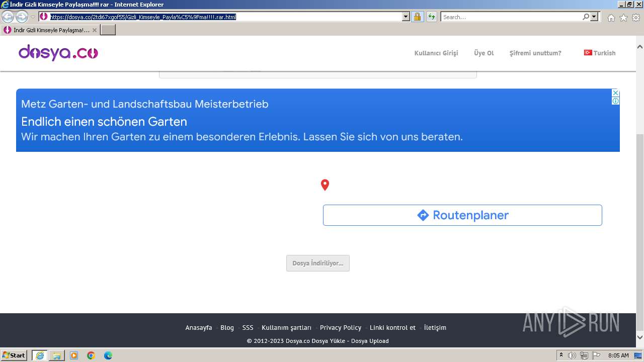Open the SSS footer link
The width and height of the screenshot is (644, 362).
[x=248, y=327]
